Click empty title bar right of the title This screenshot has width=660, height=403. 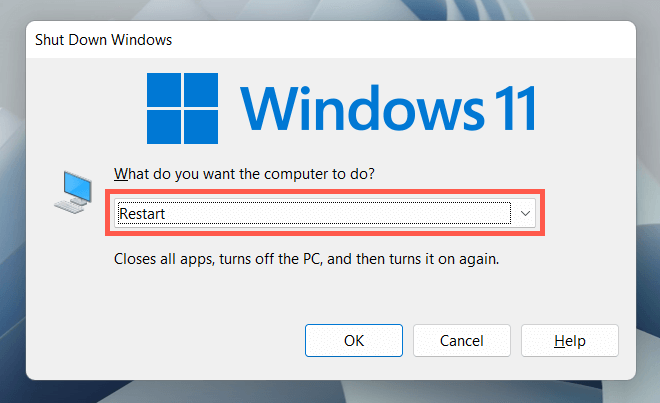pos(400,39)
